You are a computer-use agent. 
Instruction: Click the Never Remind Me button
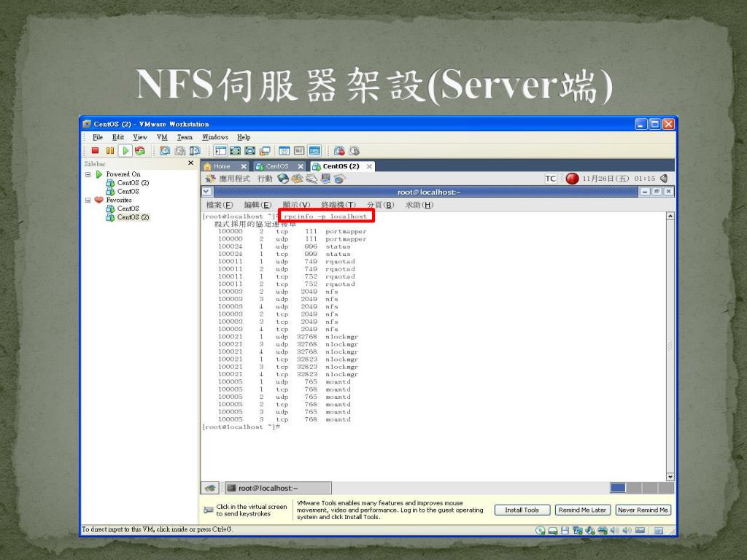tap(643, 510)
